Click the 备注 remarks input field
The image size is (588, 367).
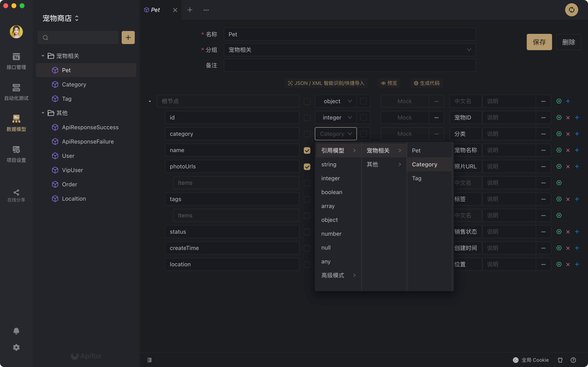pyautogui.click(x=349, y=65)
